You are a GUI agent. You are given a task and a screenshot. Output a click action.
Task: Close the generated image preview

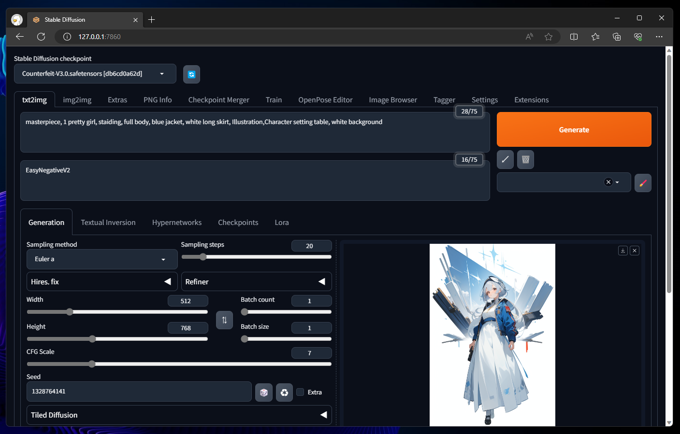click(634, 251)
